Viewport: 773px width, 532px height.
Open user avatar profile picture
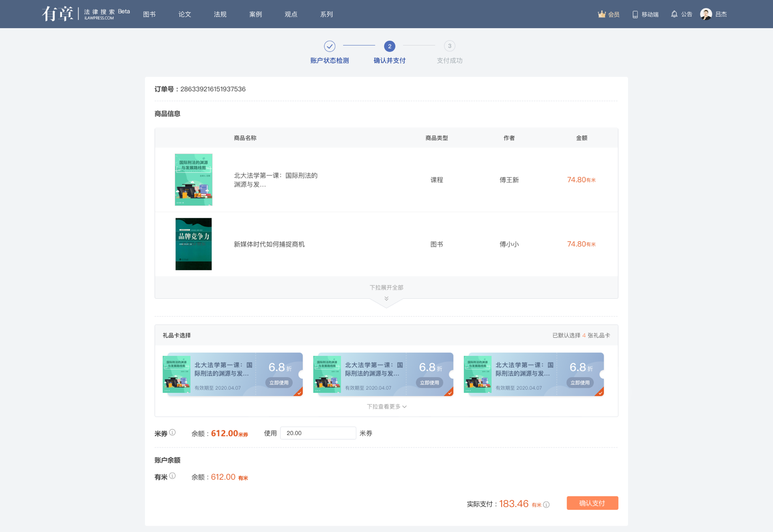point(706,14)
